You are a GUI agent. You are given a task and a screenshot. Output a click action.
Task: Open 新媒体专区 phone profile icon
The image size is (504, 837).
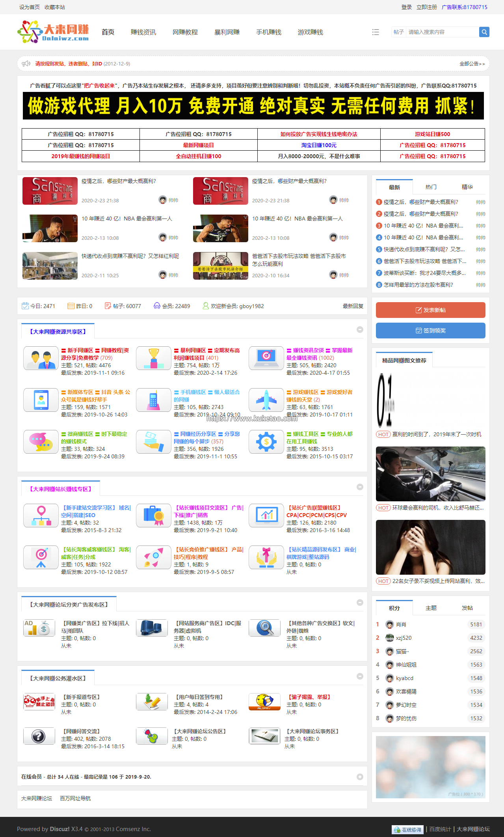click(41, 400)
